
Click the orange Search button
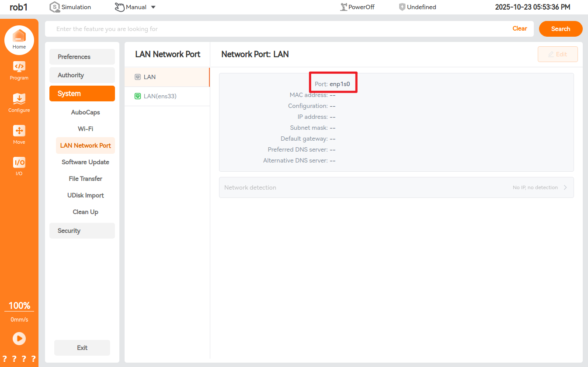560,29
